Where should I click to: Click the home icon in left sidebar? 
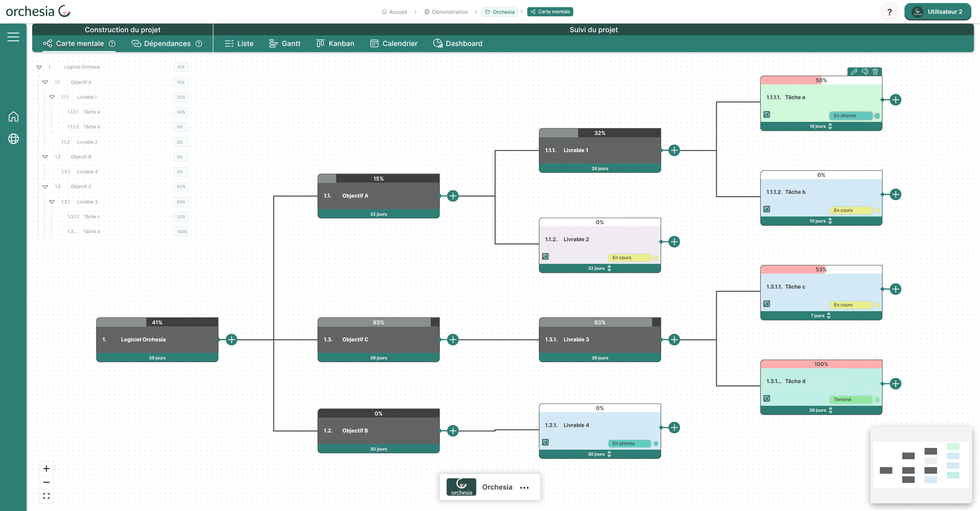tap(13, 117)
